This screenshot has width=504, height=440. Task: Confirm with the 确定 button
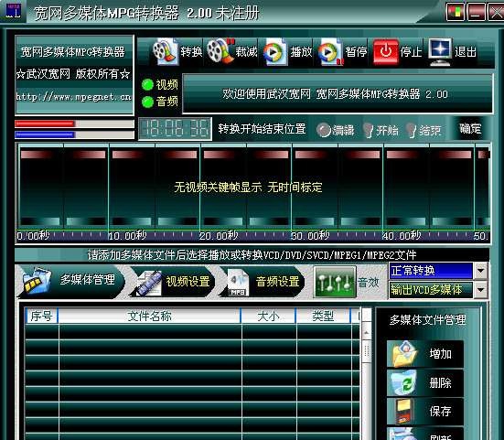[x=470, y=129]
